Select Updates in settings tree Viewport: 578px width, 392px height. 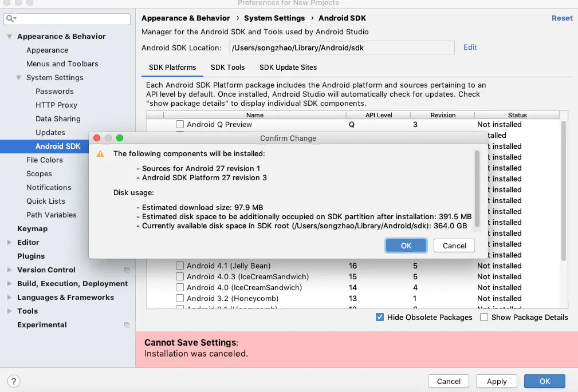click(50, 133)
